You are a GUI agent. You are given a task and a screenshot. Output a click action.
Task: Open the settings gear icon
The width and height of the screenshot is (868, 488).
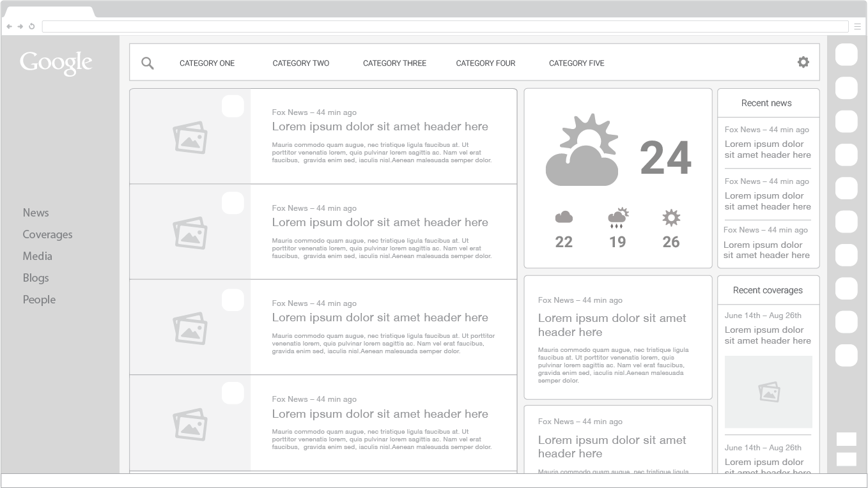(803, 62)
